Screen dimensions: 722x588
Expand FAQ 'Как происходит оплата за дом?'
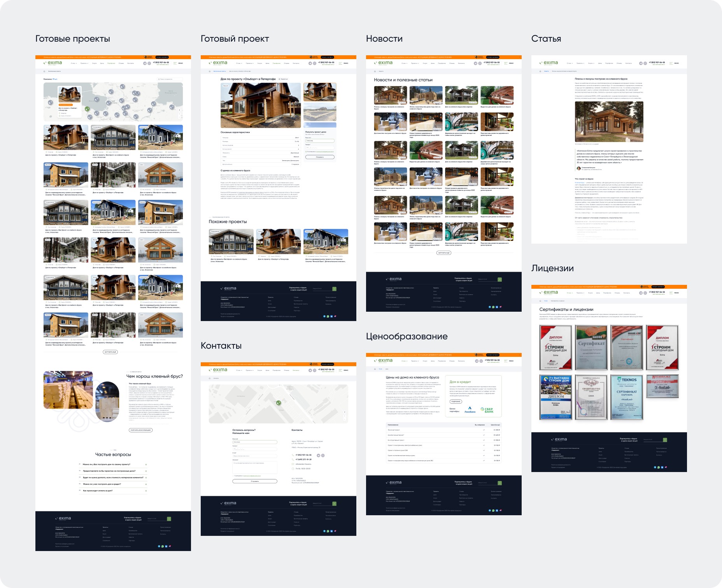113,491
